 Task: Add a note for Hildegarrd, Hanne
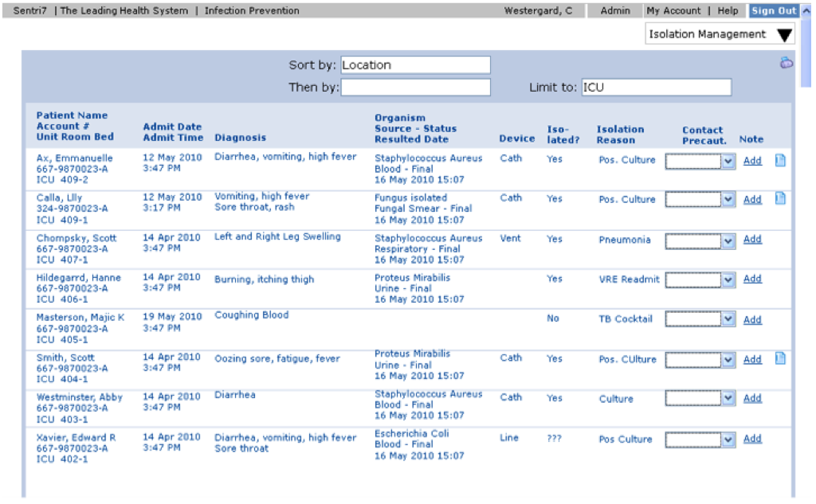pos(752,278)
